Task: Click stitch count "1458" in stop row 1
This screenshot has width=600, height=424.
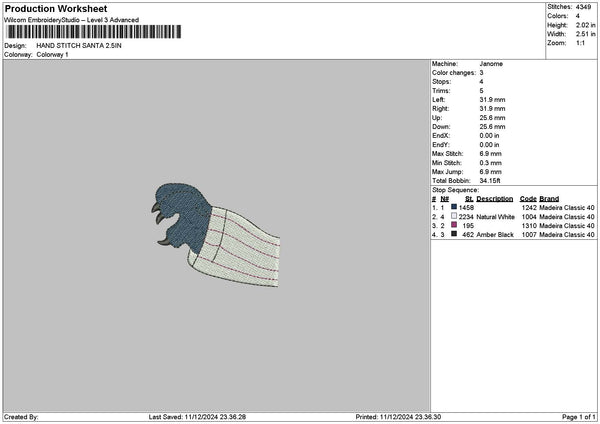Action: (x=466, y=208)
